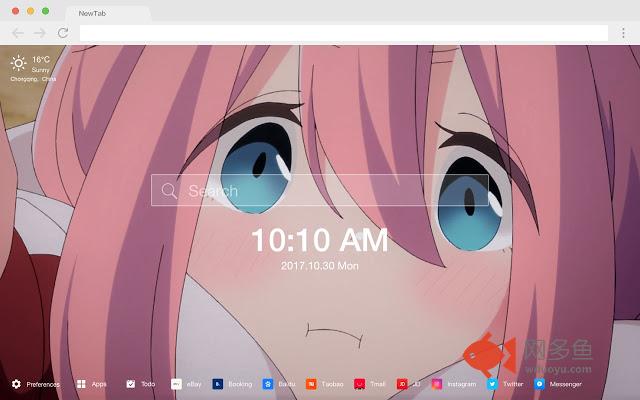Launch the eBay shortcut icon
The image size is (640, 400).
coord(176,384)
